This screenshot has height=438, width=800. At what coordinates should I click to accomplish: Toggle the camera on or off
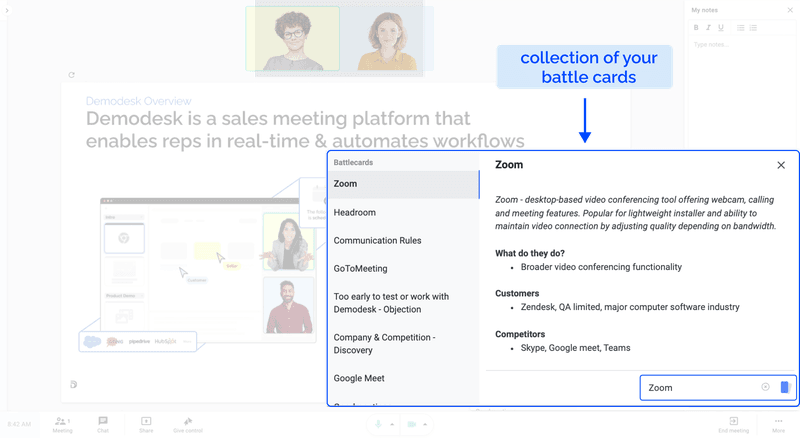click(412, 424)
